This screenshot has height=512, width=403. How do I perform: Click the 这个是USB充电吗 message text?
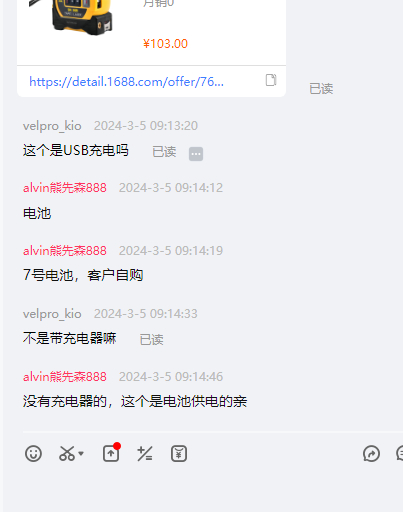(x=76, y=151)
